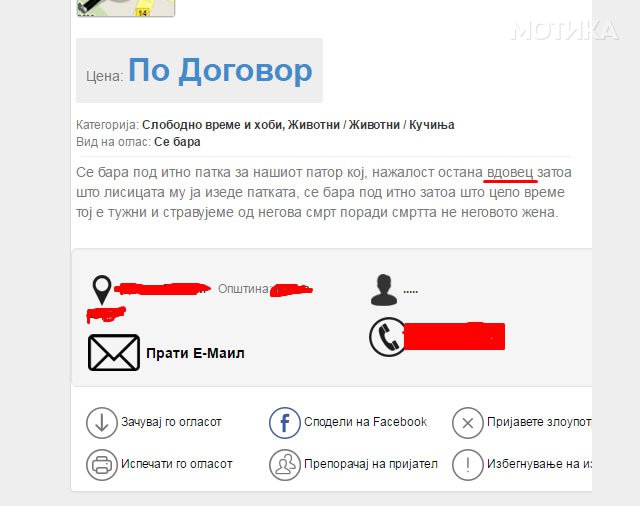Screen dimensions: 640x506
Task: Click Пријавете злоупотреба text link
Action: 539,422
